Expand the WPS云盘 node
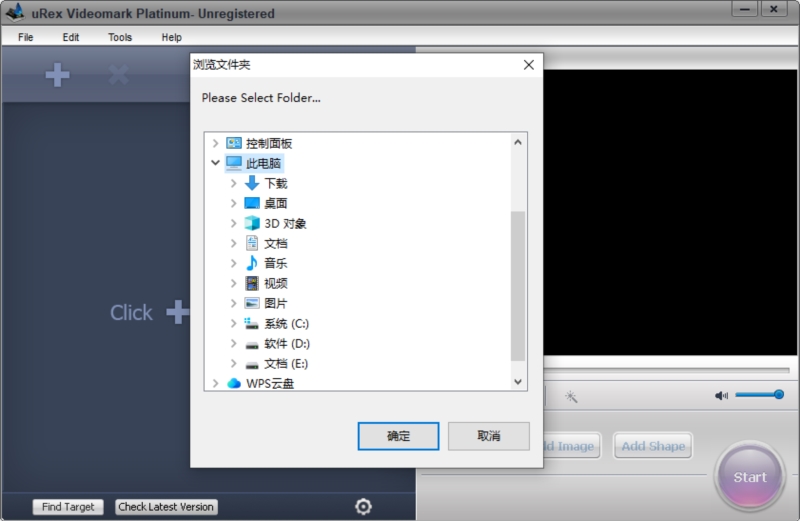 coord(215,383)
